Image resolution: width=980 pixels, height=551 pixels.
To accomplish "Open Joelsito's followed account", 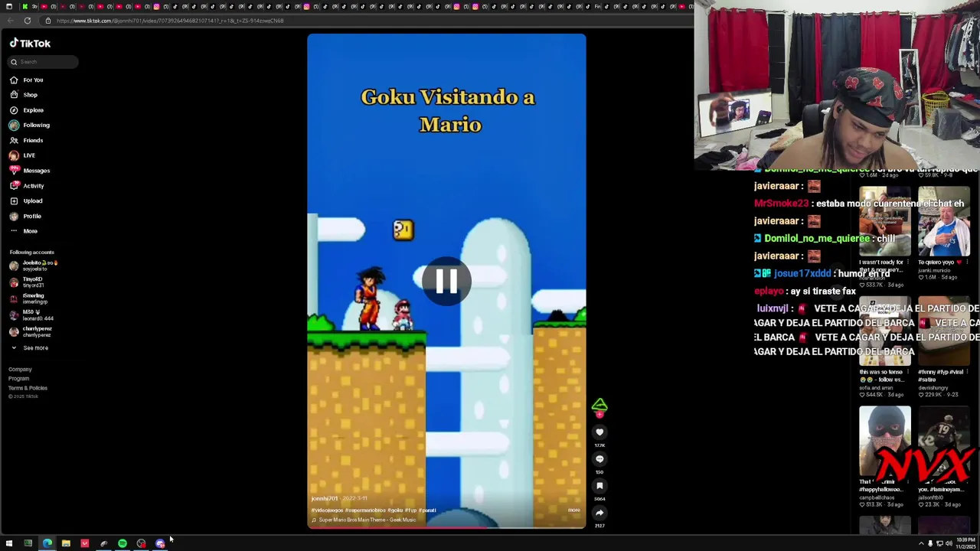I will point(34,266).
